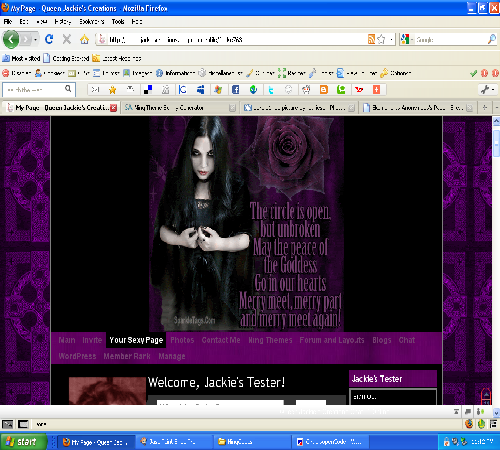Viewport: 500px width, 450px height.
Task: Click the green checkmark status icon
Action: pos(473,73)
